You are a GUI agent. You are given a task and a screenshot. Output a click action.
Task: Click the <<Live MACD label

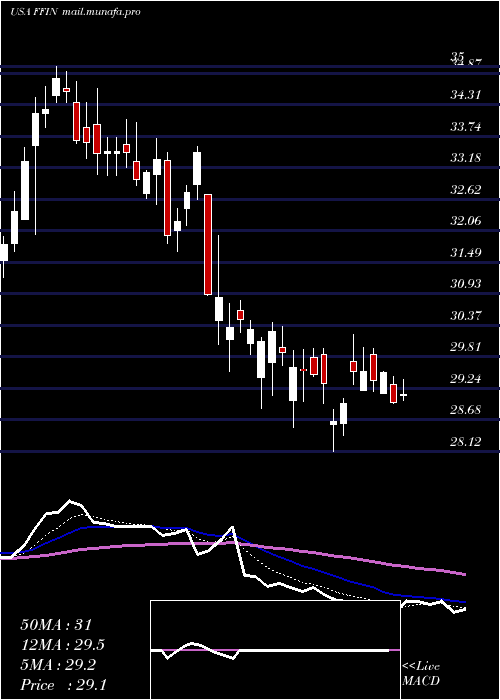click(421, 673)
